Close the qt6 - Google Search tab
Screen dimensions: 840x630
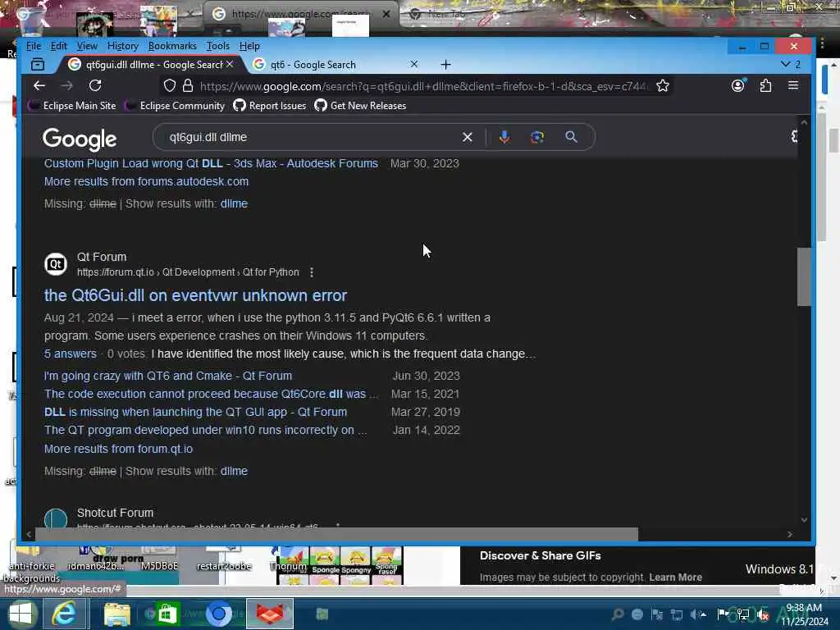(x=414, y=64)
